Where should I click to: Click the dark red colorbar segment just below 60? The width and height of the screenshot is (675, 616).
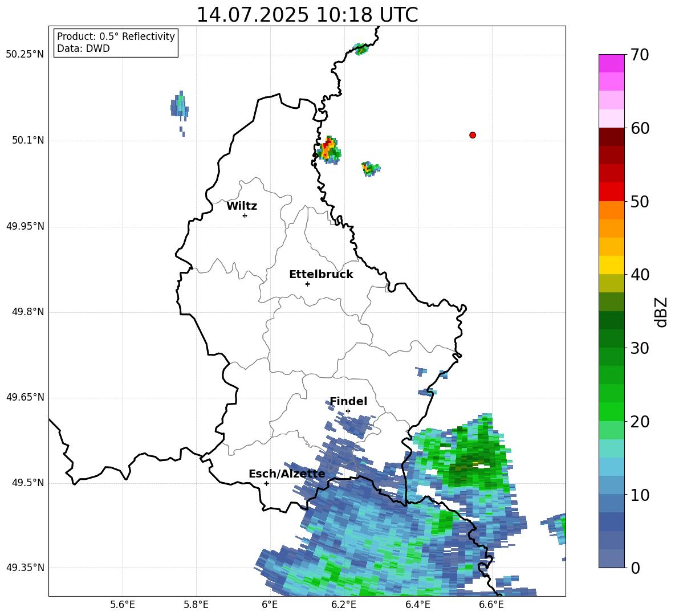pos(611,137)
